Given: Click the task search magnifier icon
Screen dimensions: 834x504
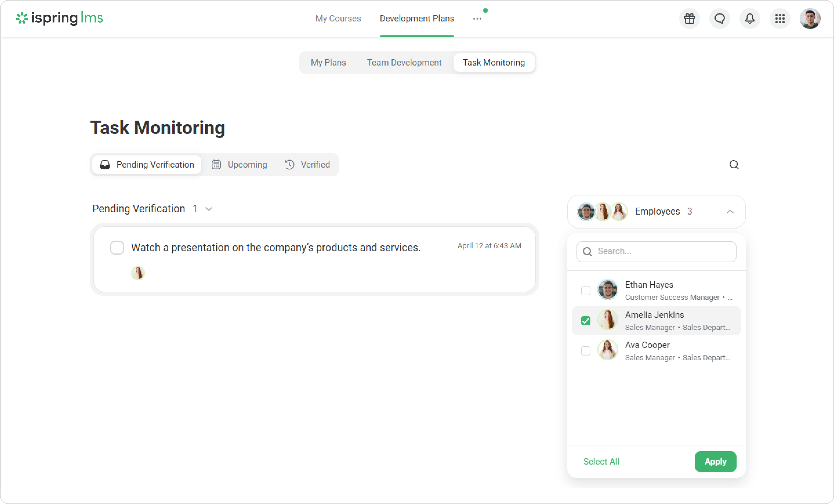Looking at the screenshot, I should pos(733,164).
